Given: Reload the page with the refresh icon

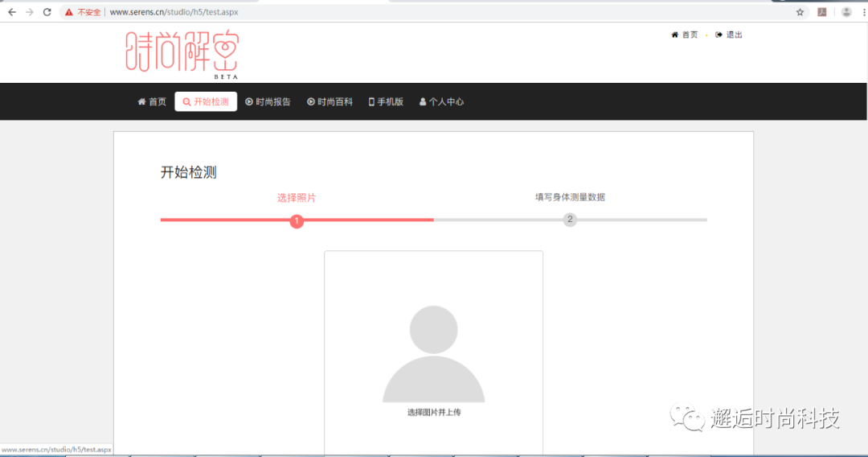Looking at the screenshot, I should click(47, 12).
